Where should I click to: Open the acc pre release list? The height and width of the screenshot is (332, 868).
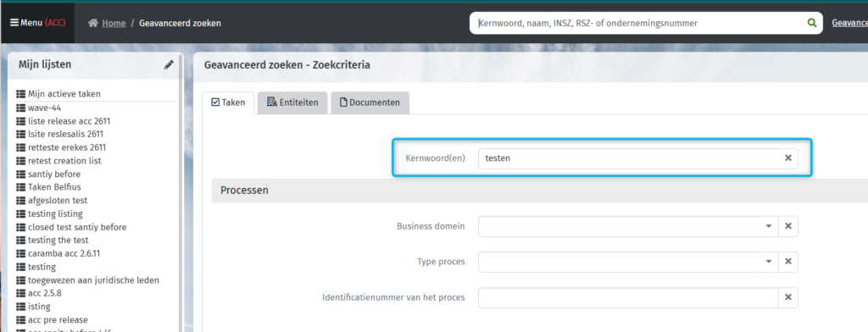[x=58, y=320]
